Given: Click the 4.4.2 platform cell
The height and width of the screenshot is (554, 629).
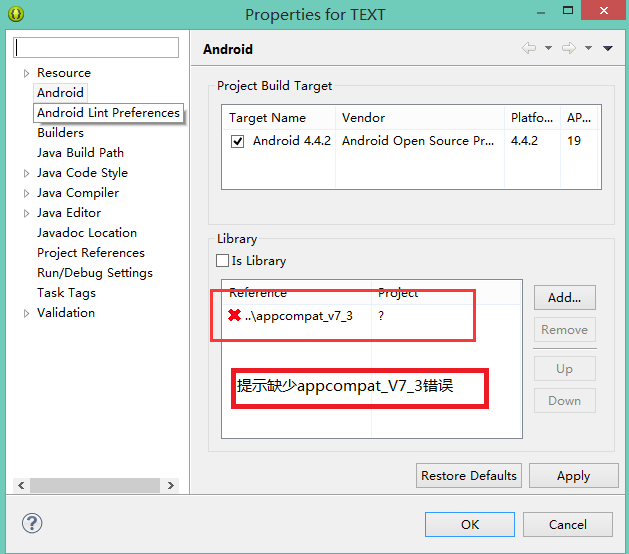Looking at the screenshot, I should click(x=524, y=141).
